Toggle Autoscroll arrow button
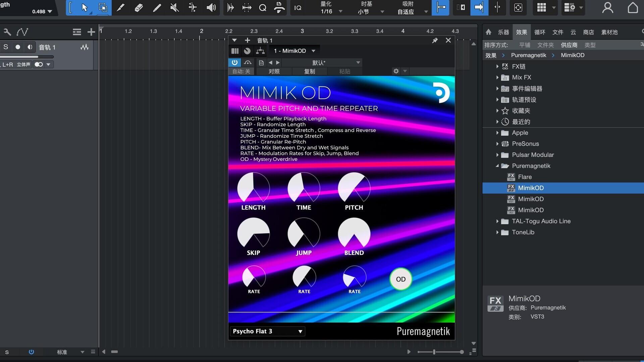This screenshot has height=362, width=644. 479,7
